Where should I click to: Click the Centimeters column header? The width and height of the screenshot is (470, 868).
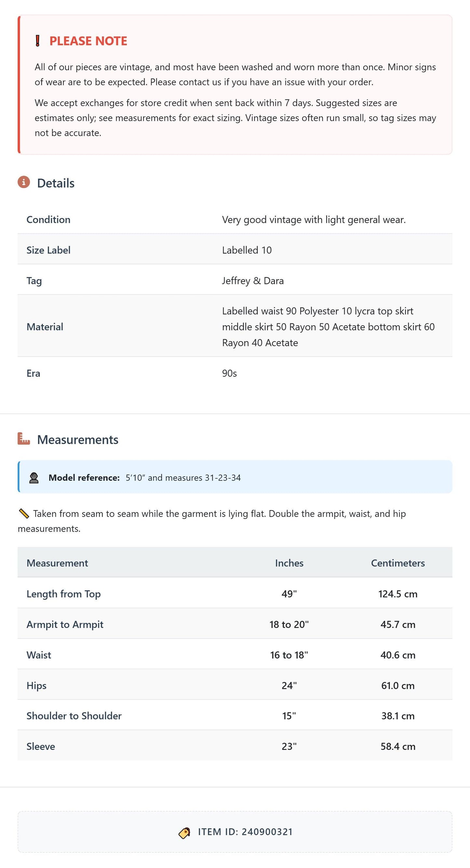[398, 563]
